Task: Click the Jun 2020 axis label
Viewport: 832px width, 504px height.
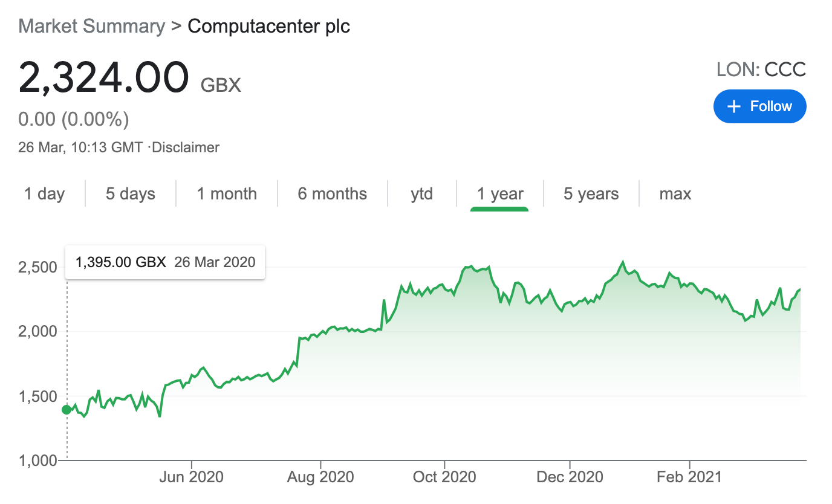Action: 191,477
